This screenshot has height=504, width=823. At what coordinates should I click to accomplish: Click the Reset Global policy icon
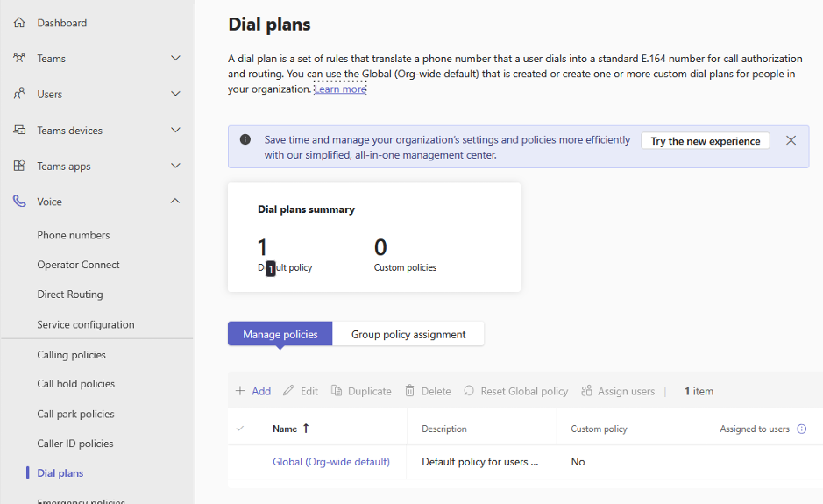tap(469, 391)
